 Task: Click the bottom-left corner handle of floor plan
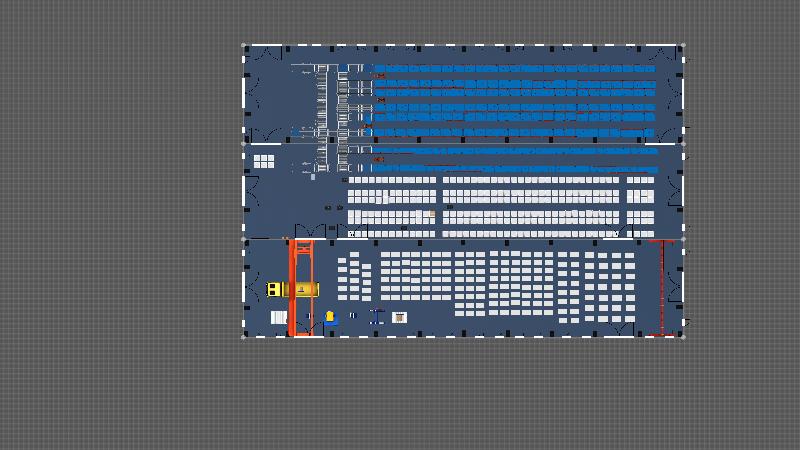point(243,337)
